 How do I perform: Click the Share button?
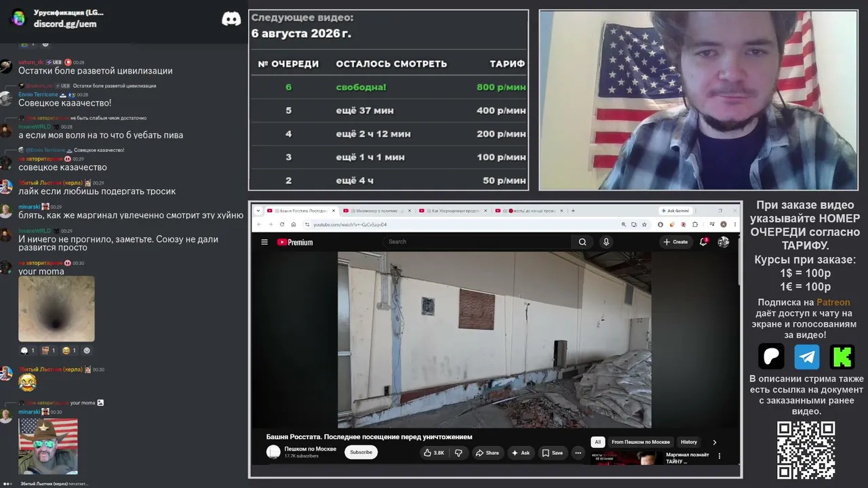[x=487, y=453]
